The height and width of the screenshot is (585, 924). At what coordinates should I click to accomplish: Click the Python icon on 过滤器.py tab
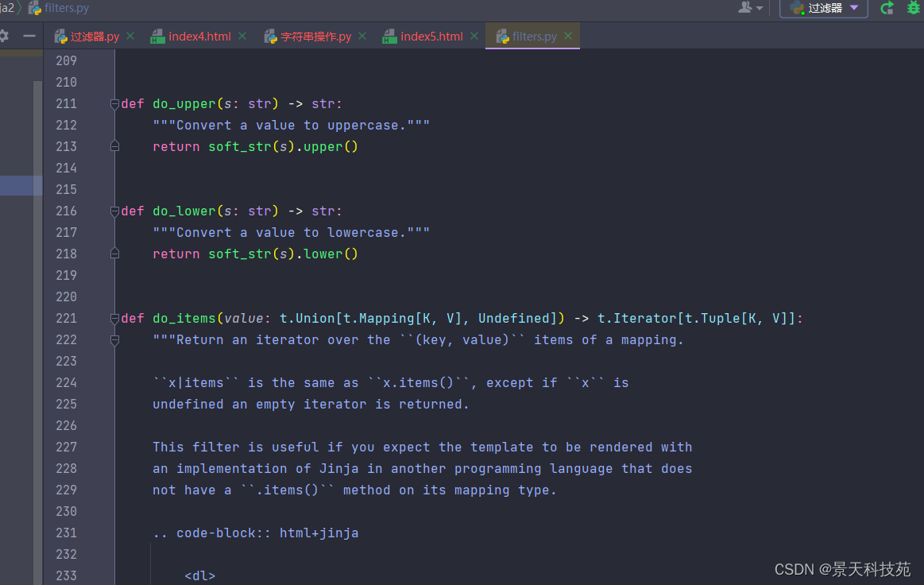(x=60, y=37)
